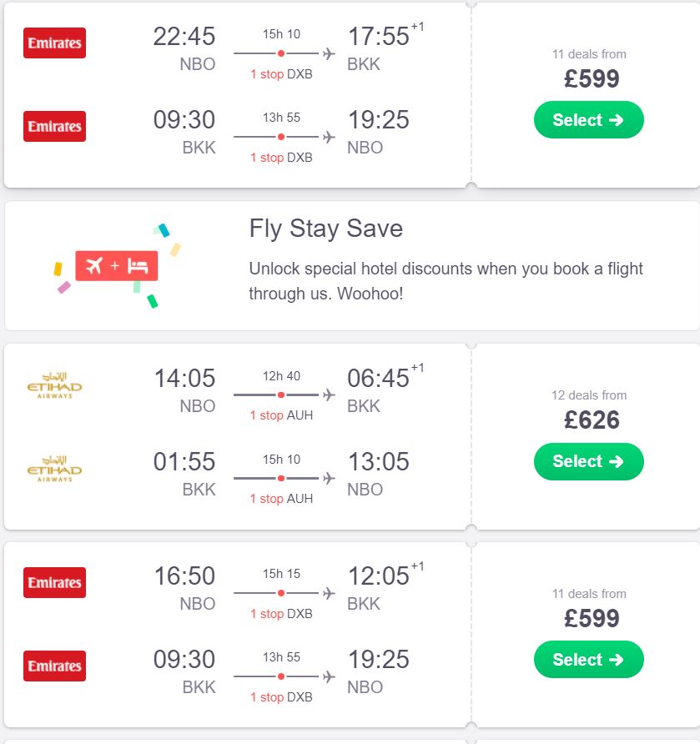Select the £626 Etihad deal
Screen dimensions: 700x744
[x=588, y=461]
